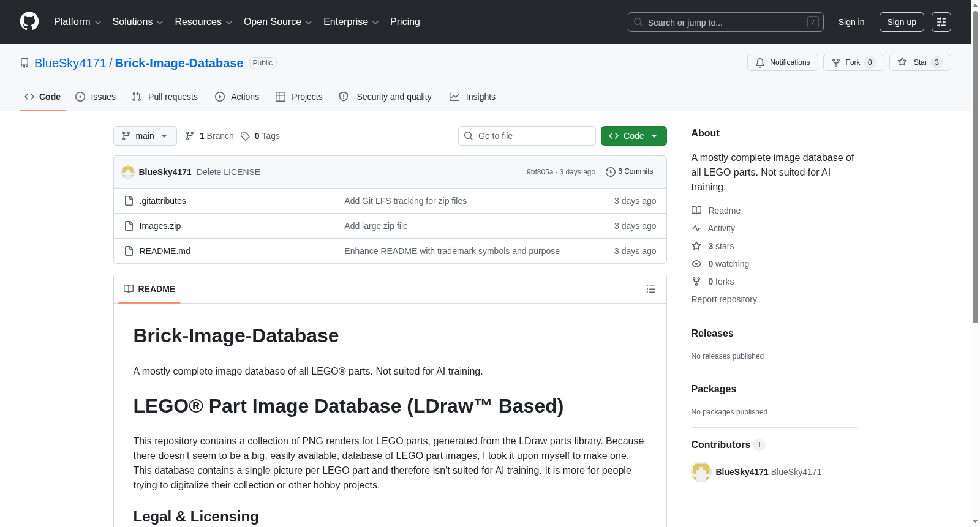Click the Sign up button
Image resolution: width=980 pixels, height=527 pixels.
[902, 22]
